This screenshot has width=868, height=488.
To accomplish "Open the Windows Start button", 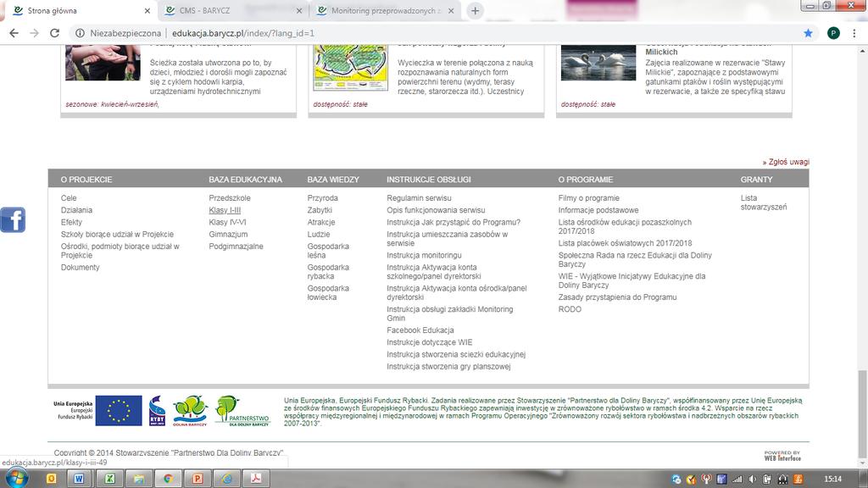I will point(15,478).
